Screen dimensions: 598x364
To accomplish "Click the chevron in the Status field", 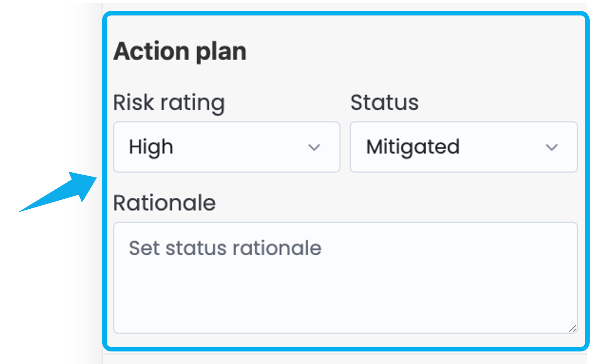I will pos(551,147).
